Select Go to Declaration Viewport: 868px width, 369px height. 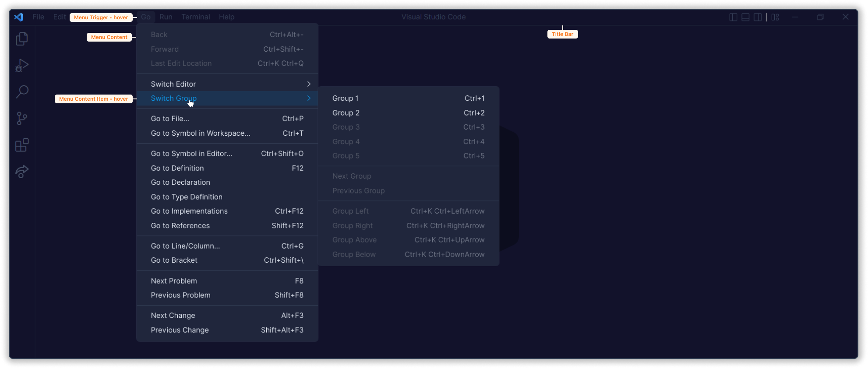click(x=227, y=183)
